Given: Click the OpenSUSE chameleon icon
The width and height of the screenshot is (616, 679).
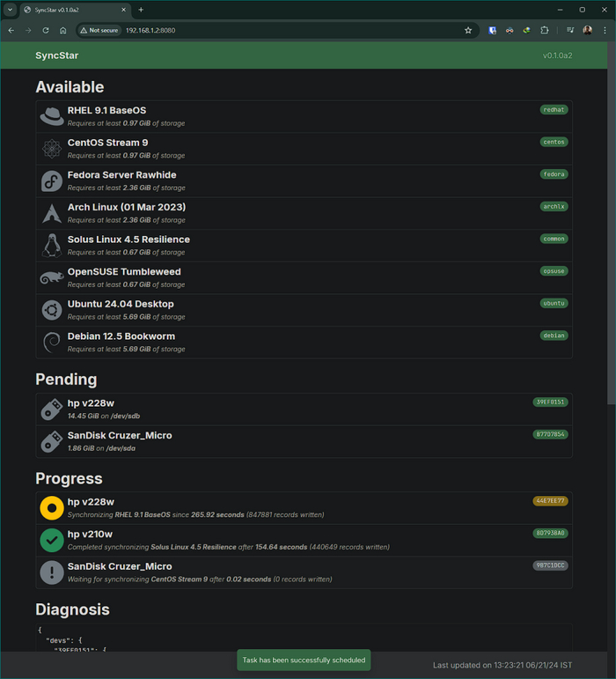Looking at the screenshot, I should [x=52, y=277].
